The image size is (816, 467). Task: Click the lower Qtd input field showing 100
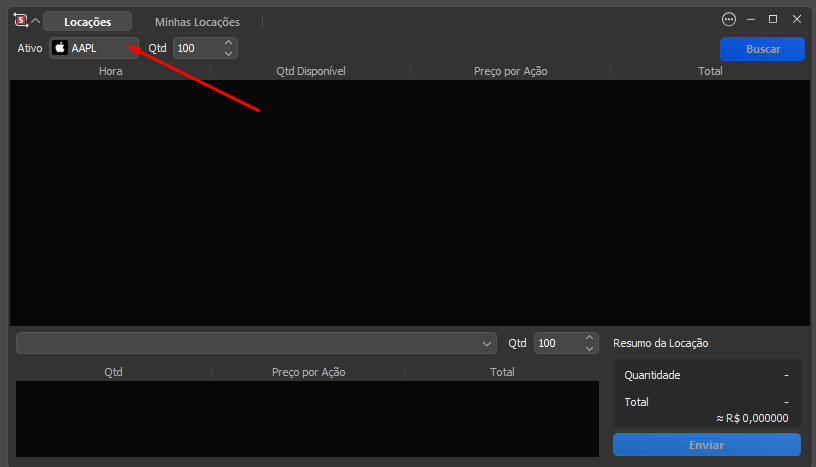click(x=566, y=343)
